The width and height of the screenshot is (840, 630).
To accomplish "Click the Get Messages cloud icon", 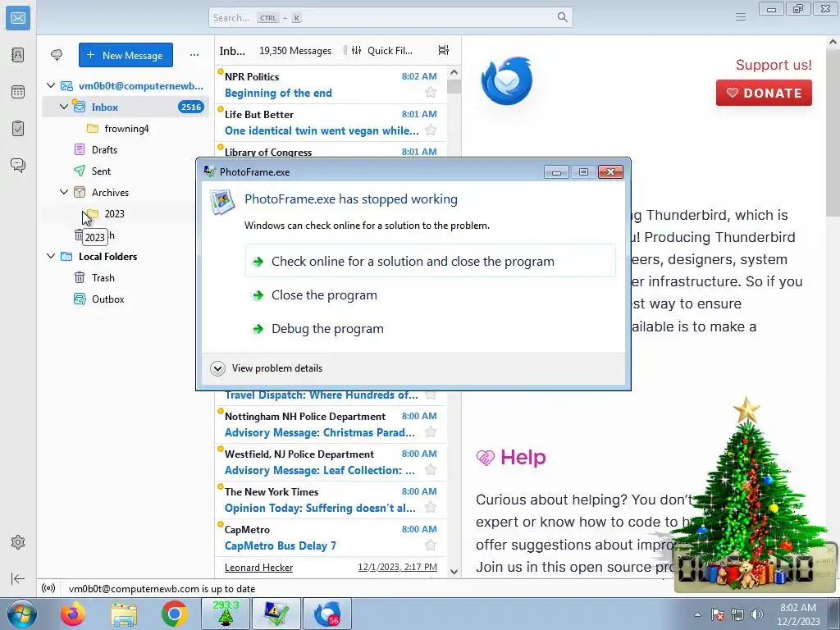I will (57, 55).
